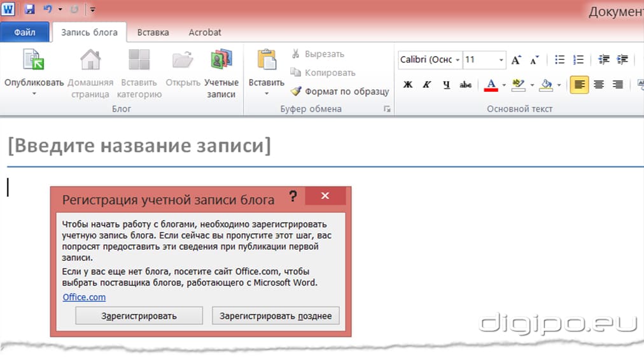Increase font size with grow icon
The image size is (644, 360).
click(x=516, y=60)
